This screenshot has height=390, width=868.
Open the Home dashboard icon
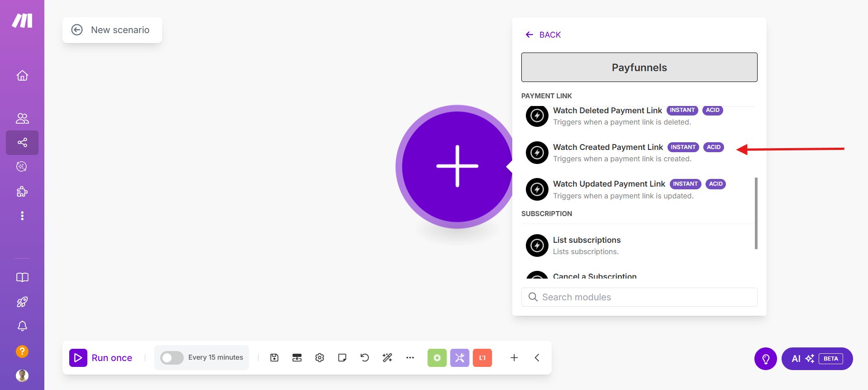coord(22,76)
